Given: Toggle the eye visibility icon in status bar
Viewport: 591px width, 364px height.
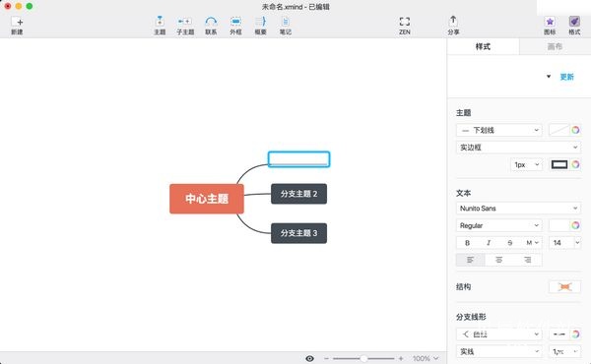Looking at the screenshot, I should [310, 358].
